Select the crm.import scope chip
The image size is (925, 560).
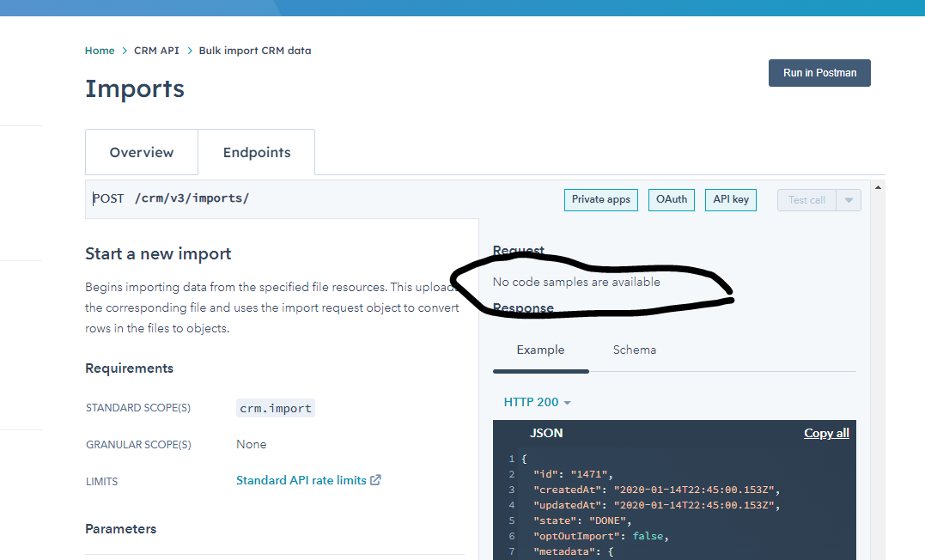coord(275,407)
